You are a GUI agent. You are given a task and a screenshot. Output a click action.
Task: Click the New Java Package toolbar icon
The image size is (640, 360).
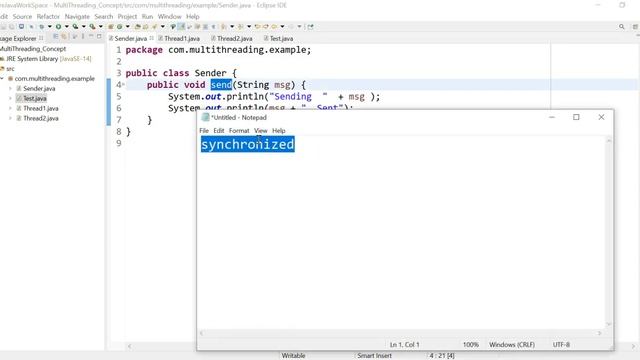click(x=111, y=27)
